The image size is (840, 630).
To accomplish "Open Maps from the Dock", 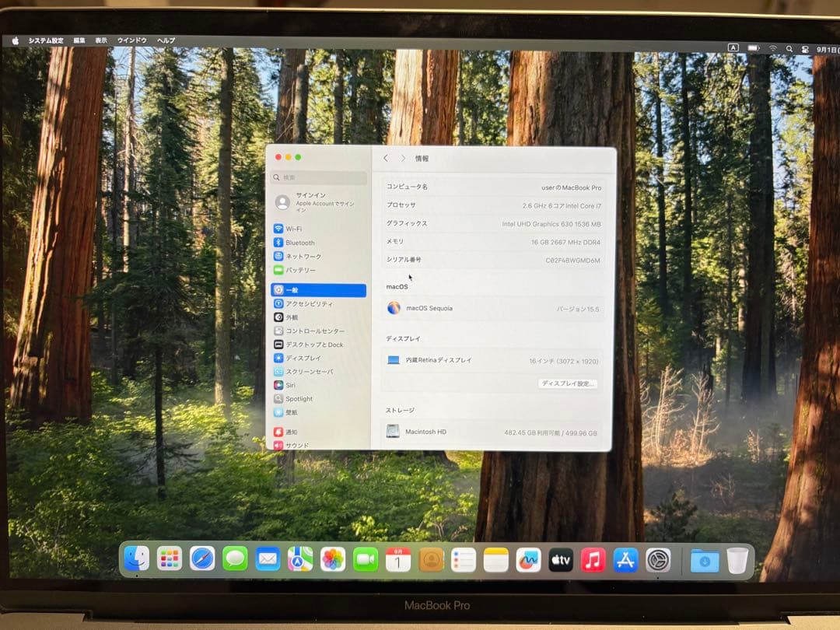I will pyautogui.click(x=300, y=560).
